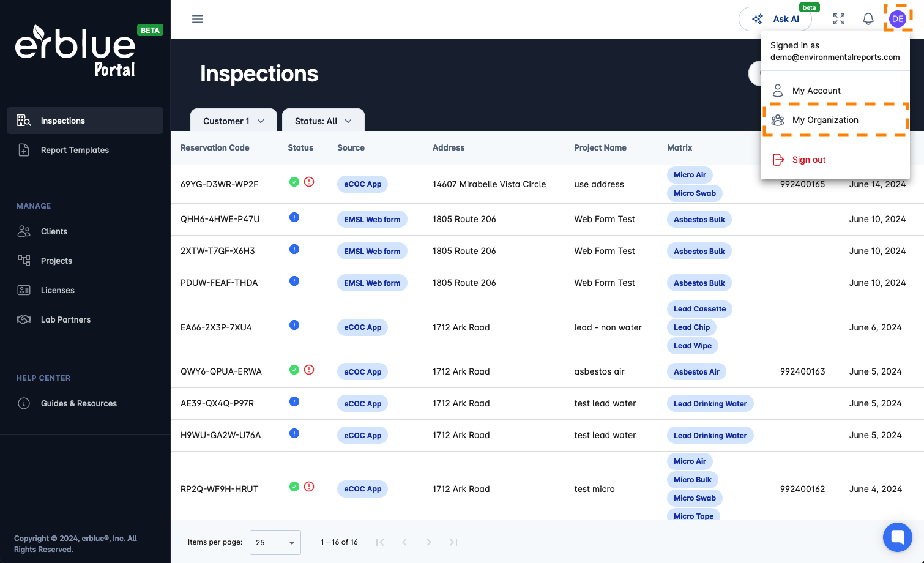This screenshot has width=924, height=563.
Task: Click eCOC App tag for 69YG-D3WR-WP2F
Action: click(362, 184)
